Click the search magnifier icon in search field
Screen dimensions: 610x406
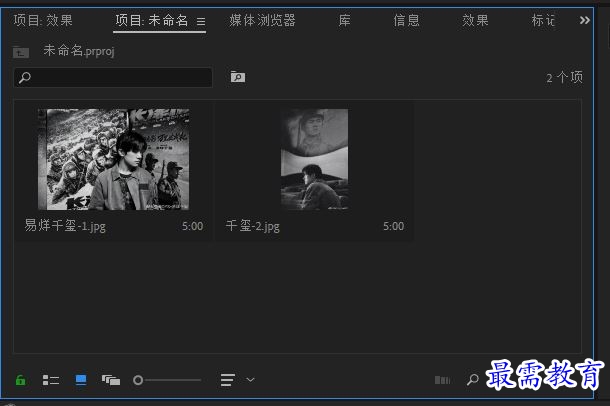click(x=25, y=77)
